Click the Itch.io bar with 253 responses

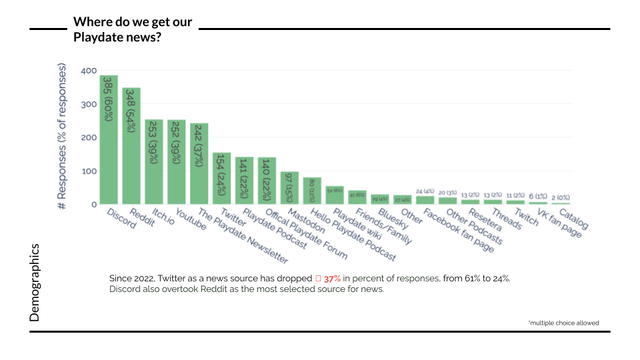click(x=154, y=162)
